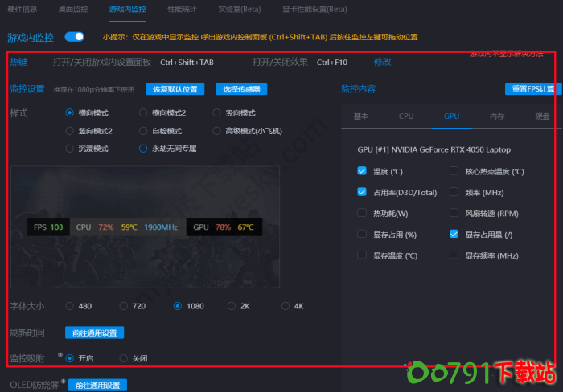Switch to the 内存 content tab
563x392 pixels.
(497, 116)
